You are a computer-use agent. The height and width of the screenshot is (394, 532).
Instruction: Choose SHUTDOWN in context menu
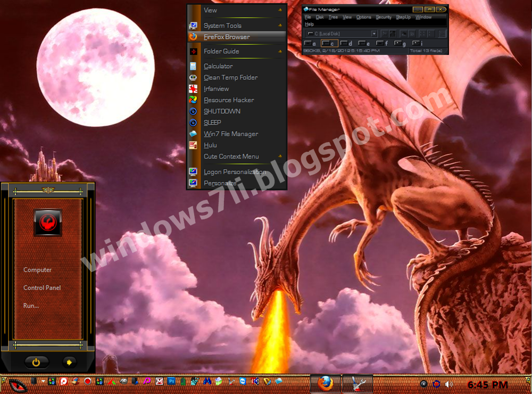tap(237, 111)
